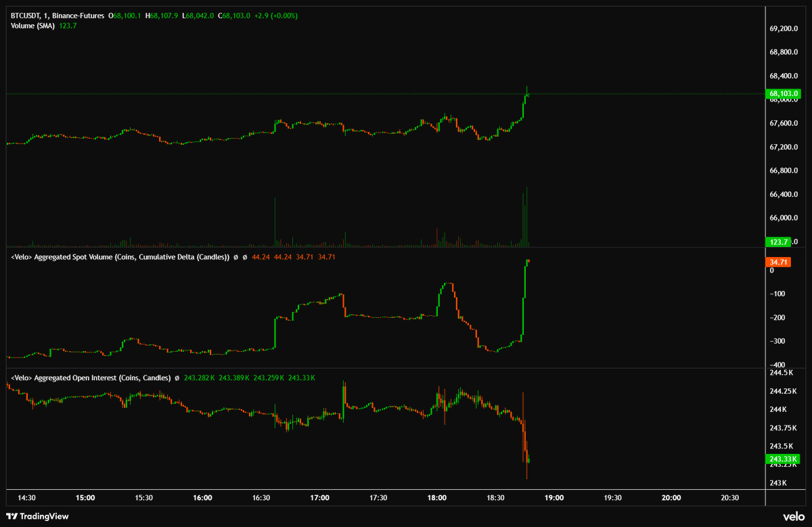The width and height of the screenshot is (812, 527).
Task: Click the 244 K open interest axis label
Action: point(778,409)
